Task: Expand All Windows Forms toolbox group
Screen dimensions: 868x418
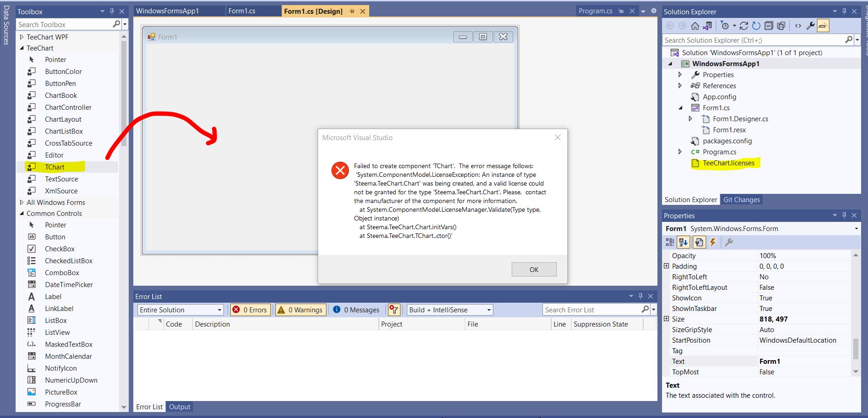Action: (x=22, y=202)
